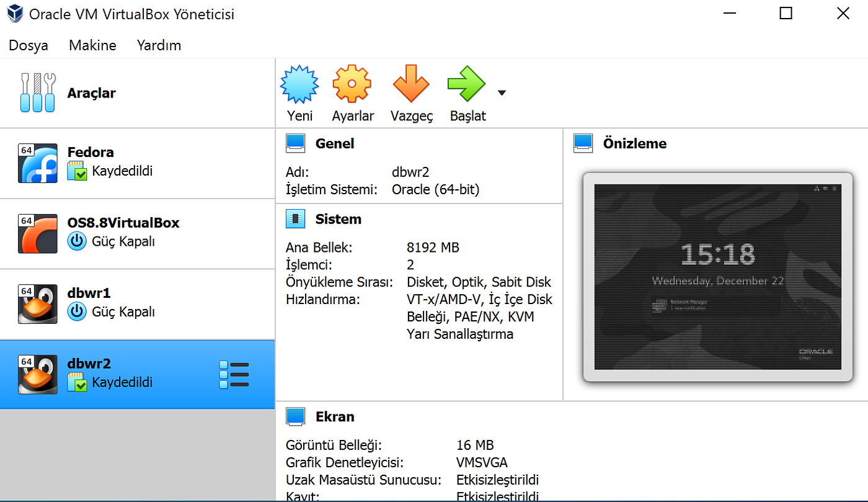
Task: Click the Önizleme section monitor icon
Action: tap(583, 143)
